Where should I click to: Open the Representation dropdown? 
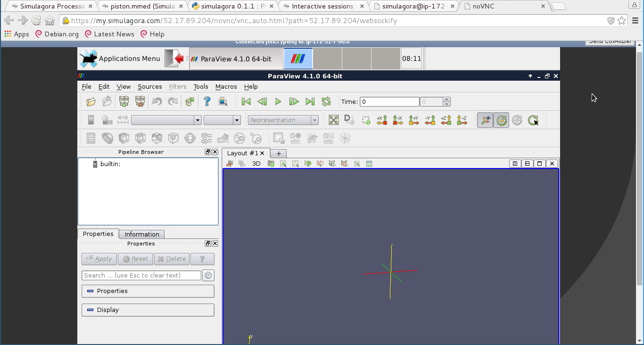(x=283, y=120)
